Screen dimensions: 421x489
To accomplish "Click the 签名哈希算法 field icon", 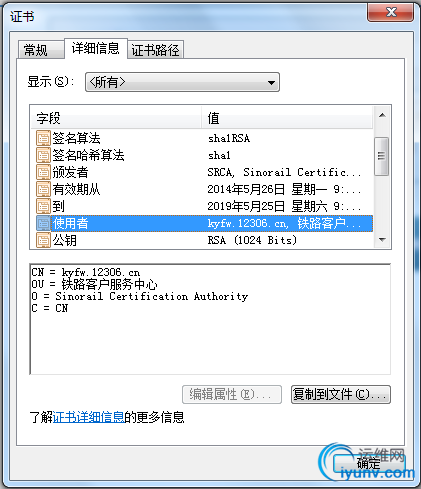I will click(x=43, y=155).
